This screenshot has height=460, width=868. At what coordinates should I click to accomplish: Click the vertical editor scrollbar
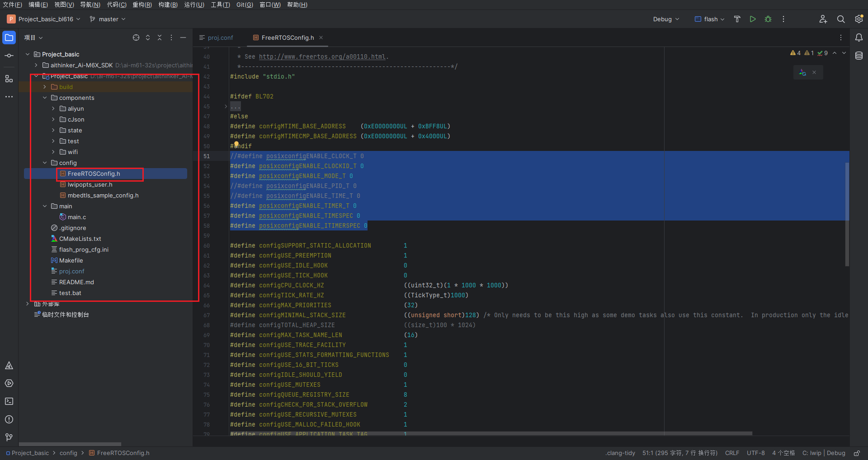[847, 214]
